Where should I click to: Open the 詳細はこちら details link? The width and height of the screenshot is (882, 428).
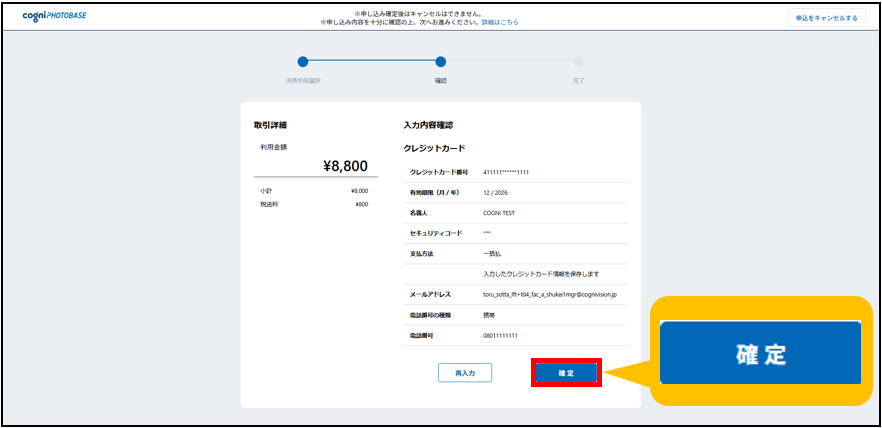point(502,22)
